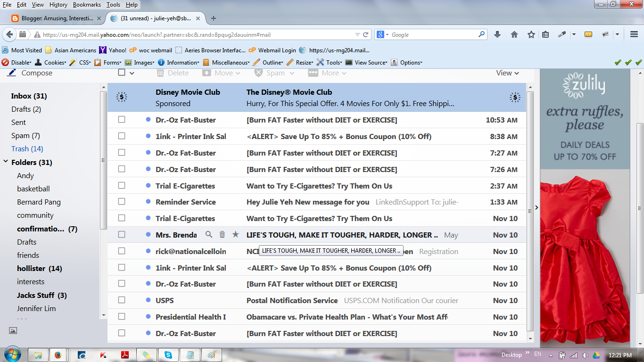Open the Tools menu in menu bar
Viewport: 644px width, 362px height.
point(113,4)
